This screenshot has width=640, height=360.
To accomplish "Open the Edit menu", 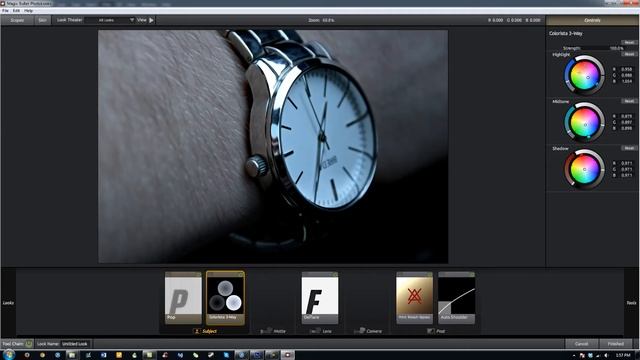I will (16, 11).
